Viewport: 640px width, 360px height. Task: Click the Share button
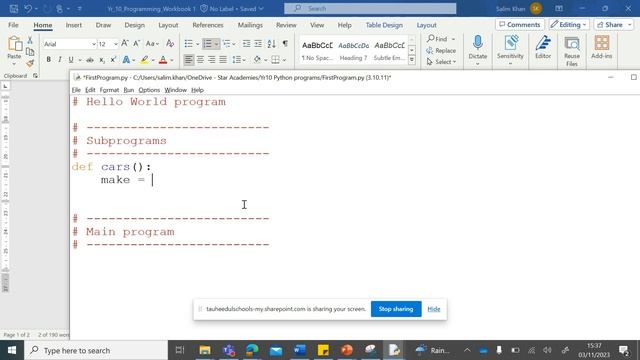pyautogui.click(x=613, y=25)
